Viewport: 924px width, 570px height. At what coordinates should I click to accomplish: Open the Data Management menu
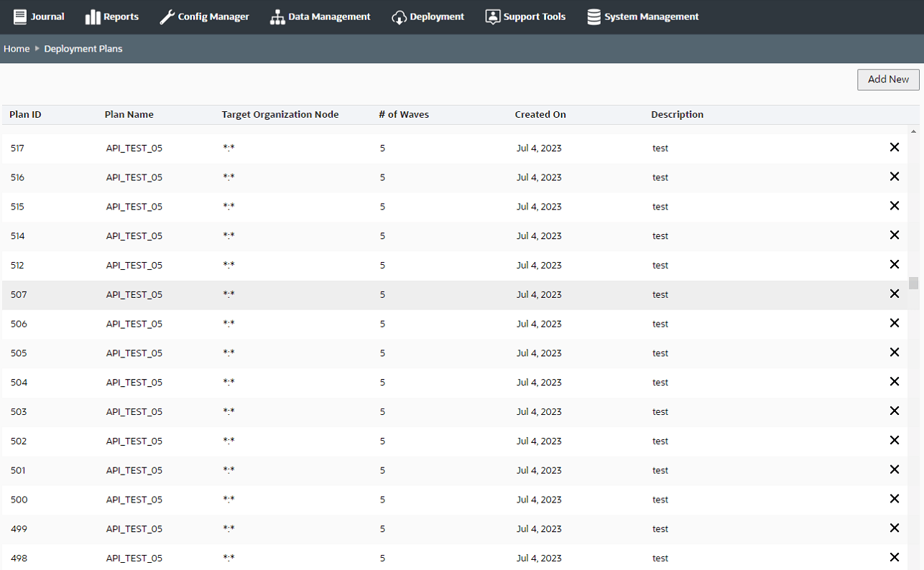(x=320, y=17)
